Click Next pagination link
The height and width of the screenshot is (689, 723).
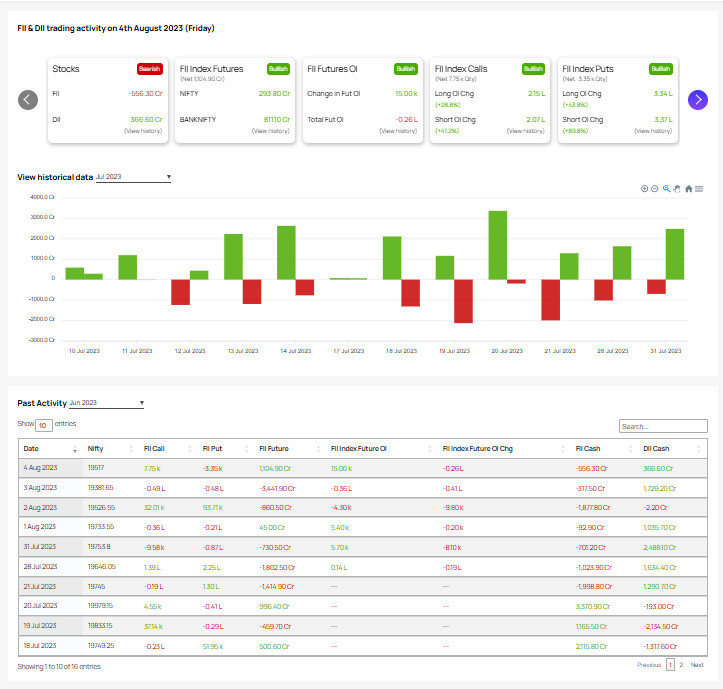click(697, 664)
